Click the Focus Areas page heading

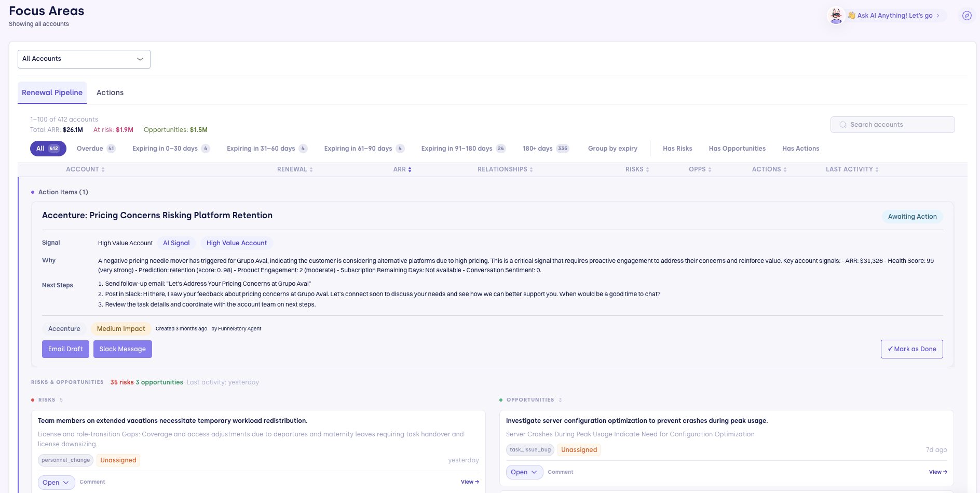47,11
